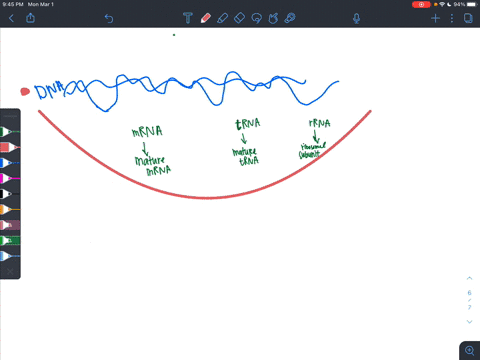Viewport: 480px width, 360px height.
Task: Tap the page 6 of 7 indicator
Action: click(x=469, y=300)
